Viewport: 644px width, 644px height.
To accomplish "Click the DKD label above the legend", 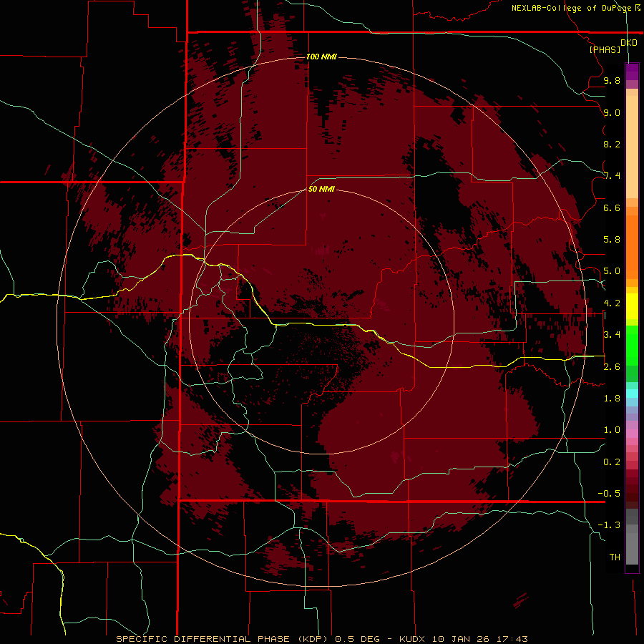I will 629,43.
